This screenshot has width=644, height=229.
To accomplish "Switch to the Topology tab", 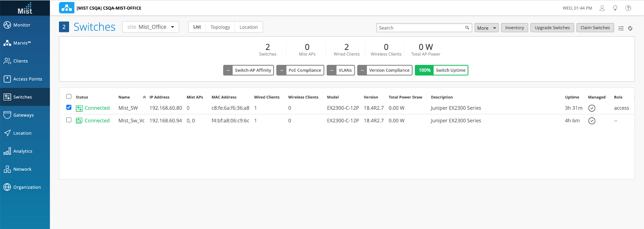I will click(220, 27).
